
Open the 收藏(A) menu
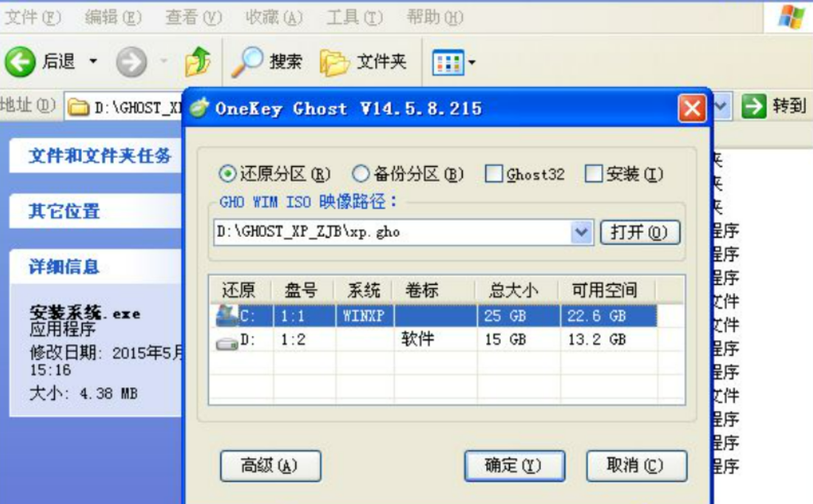click(274, 18)
